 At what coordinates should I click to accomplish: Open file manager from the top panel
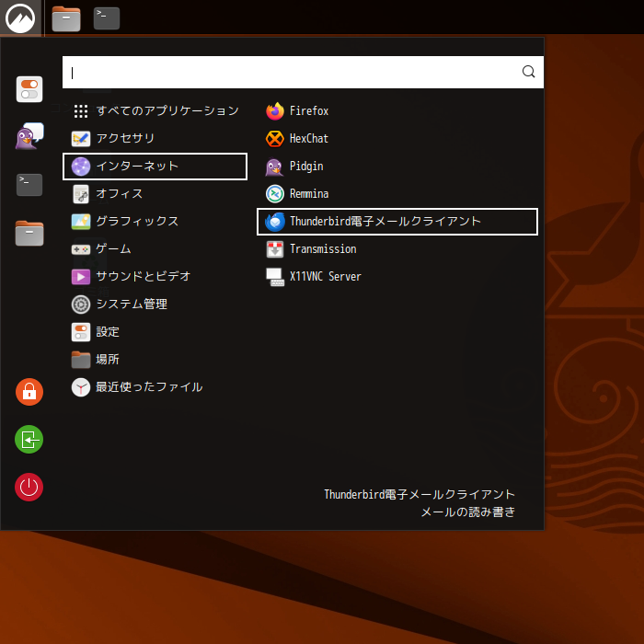[x=66, y=18]
